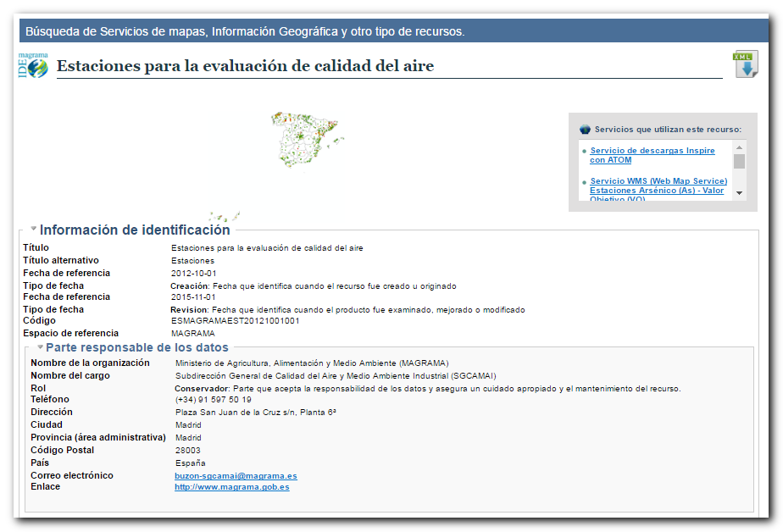The width and height of the screenshot is (783, 532).
Task: Click the 'Búsqueda de Servicios de mapas' header bar
Action: [x=394, y=31]
